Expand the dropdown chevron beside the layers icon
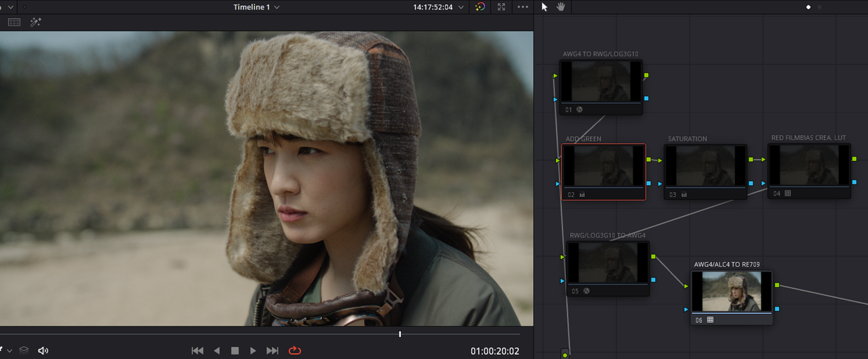Image resolution: width=868 pixels, height=359 pixels. coord(9,351)
